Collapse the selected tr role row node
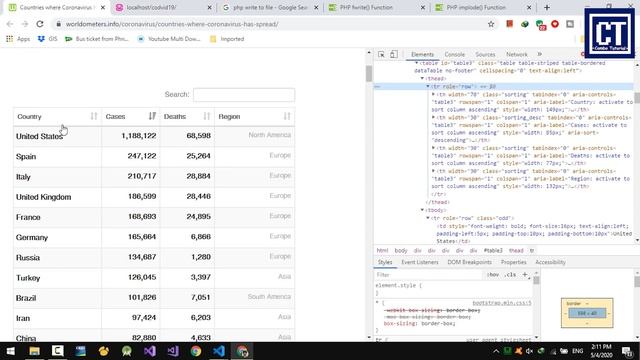 tap(428, 87)
